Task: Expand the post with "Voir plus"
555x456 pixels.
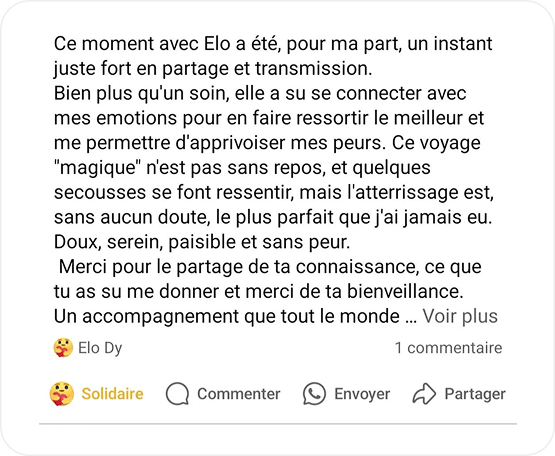Action: (x=460, y=316)
